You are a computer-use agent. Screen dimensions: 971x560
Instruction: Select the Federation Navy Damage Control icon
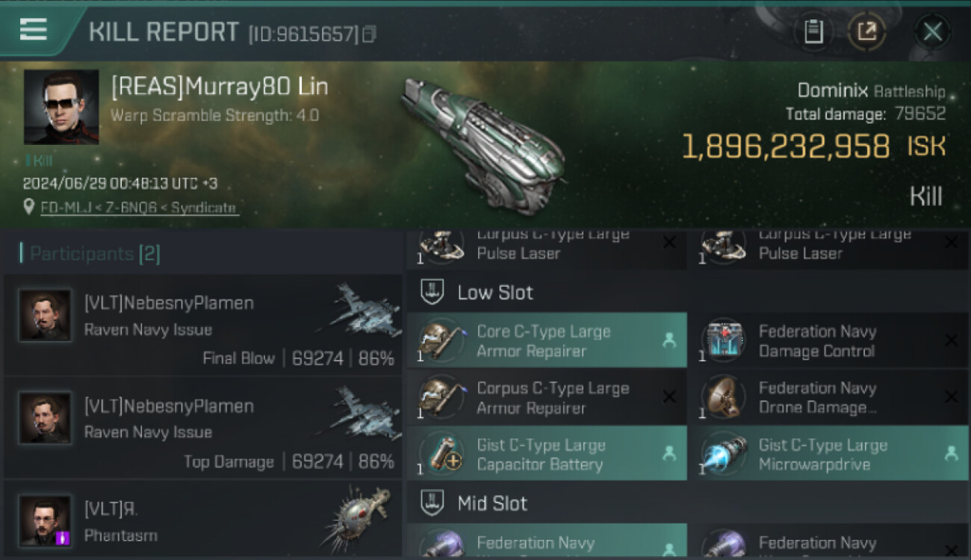pos(723,340)
